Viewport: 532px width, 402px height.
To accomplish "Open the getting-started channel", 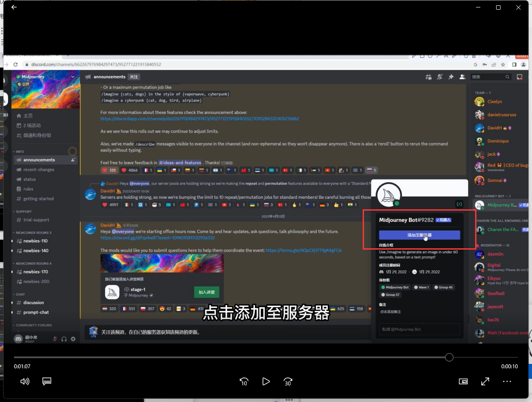I will tap(38, 199).
